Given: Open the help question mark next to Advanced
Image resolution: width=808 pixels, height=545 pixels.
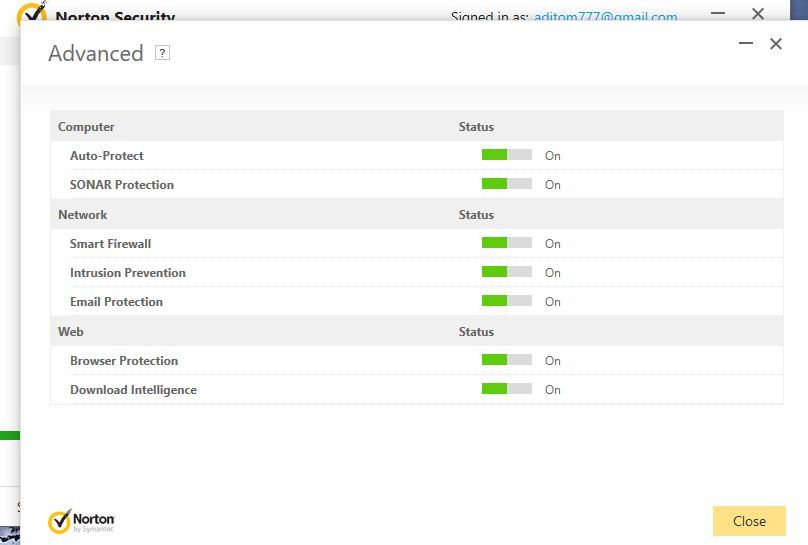Looking at the screenshot, I should [162, 53].
